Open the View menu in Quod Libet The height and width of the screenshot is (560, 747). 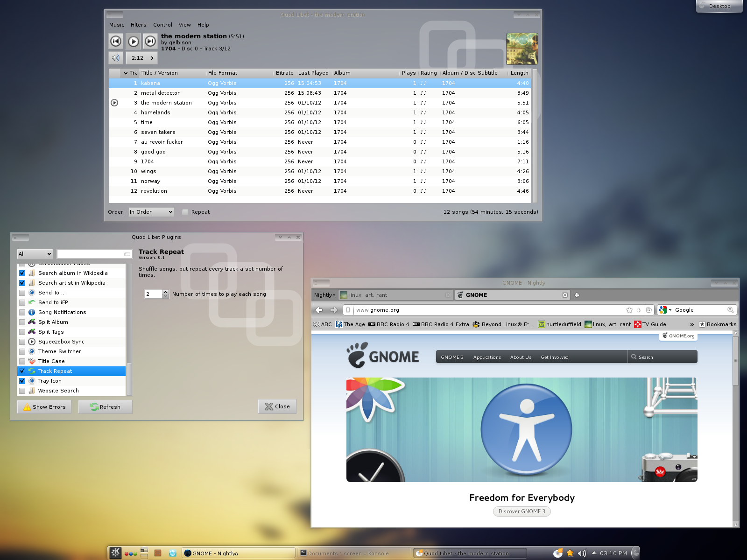[x=184, y=25]
